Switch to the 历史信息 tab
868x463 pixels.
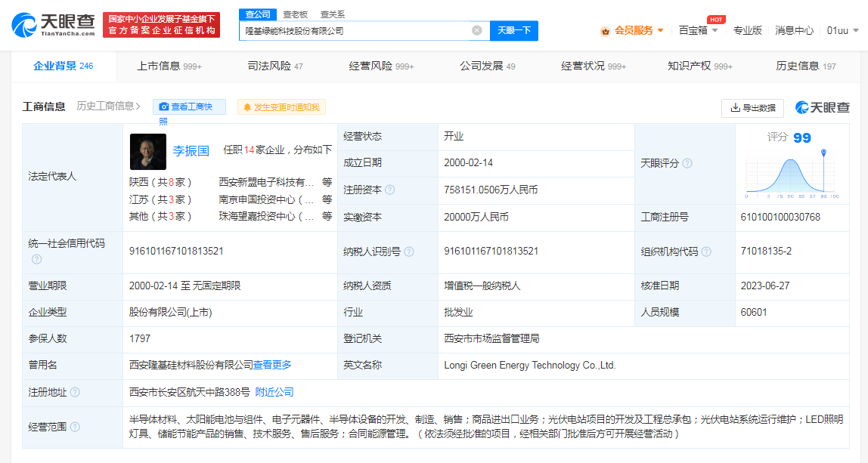click(x=805, y=66)
